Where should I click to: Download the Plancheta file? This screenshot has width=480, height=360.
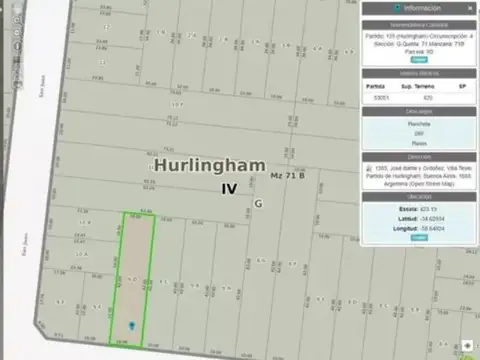coord(419,124)
